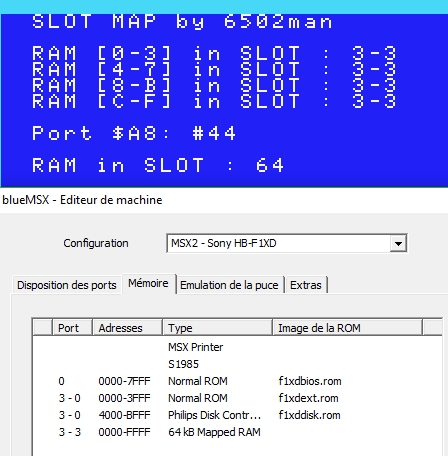Screen dimensions: 448x456
Task: Click the Image de la ROM column header
Action: pyautogui.click(x=347, y=328)
